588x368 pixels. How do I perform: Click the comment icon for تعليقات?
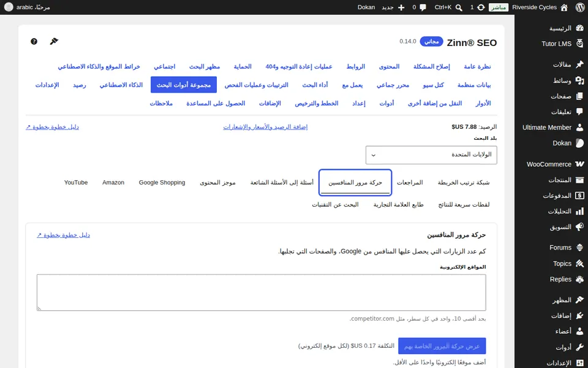pos(579,112)
